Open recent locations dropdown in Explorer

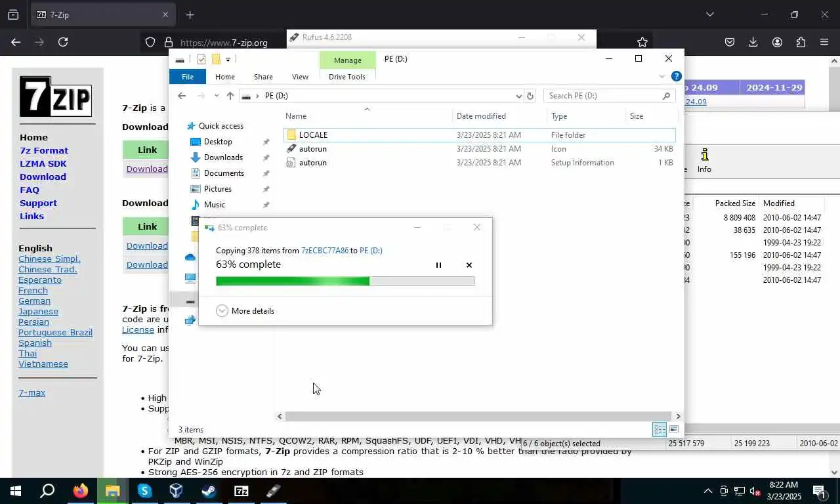click(217, 96)
